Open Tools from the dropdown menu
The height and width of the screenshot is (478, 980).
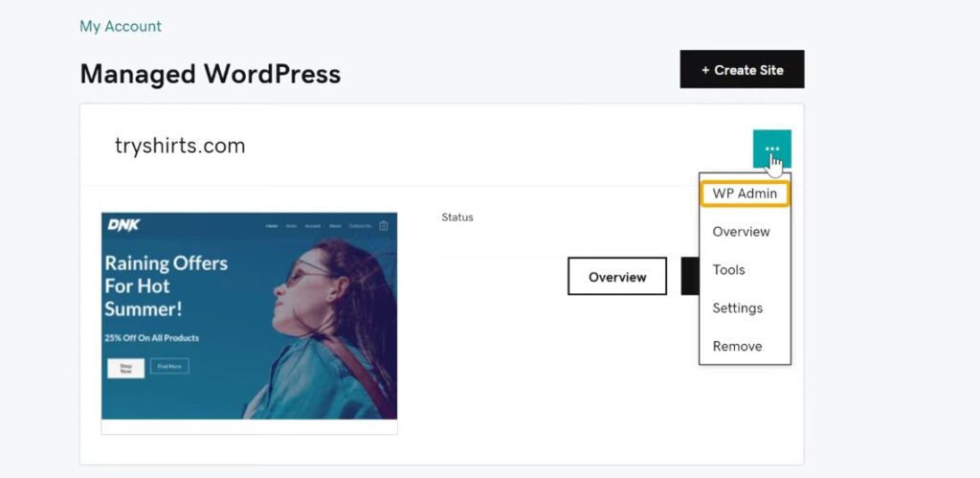(728, 270)
